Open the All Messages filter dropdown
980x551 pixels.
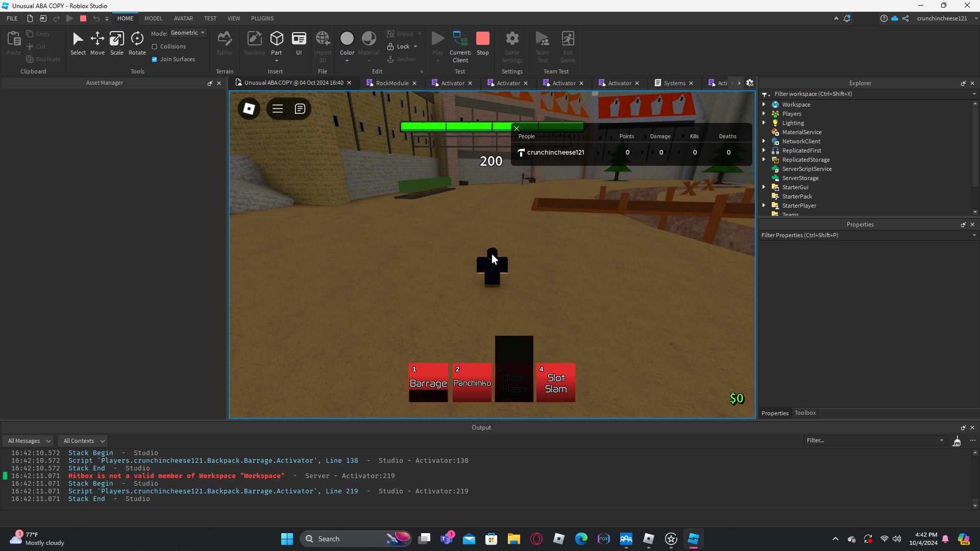(x=28, y=441)
